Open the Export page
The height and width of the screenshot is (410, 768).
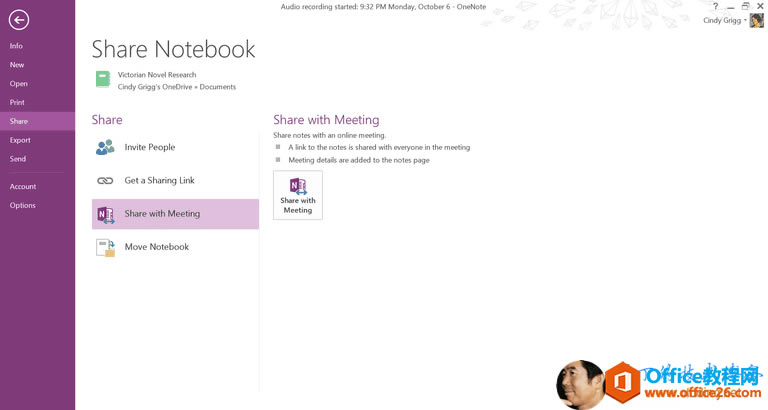point(20,140)
